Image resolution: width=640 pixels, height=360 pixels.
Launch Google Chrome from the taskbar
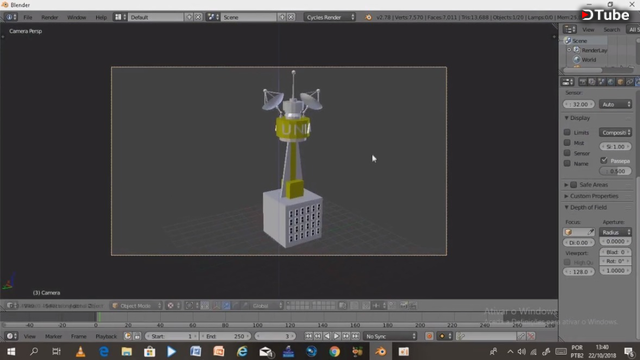[x=335, y=351]
